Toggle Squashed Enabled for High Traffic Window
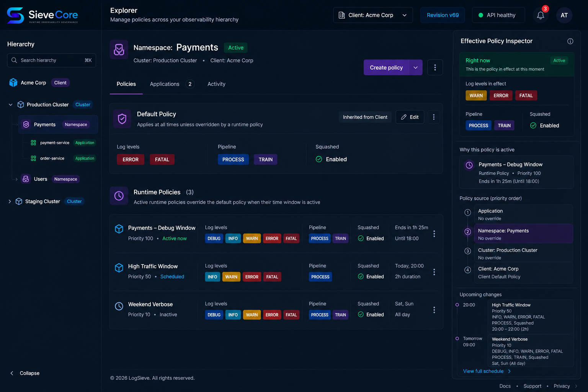The width and height of the screenshot is (588, 392). click(361, 276)
